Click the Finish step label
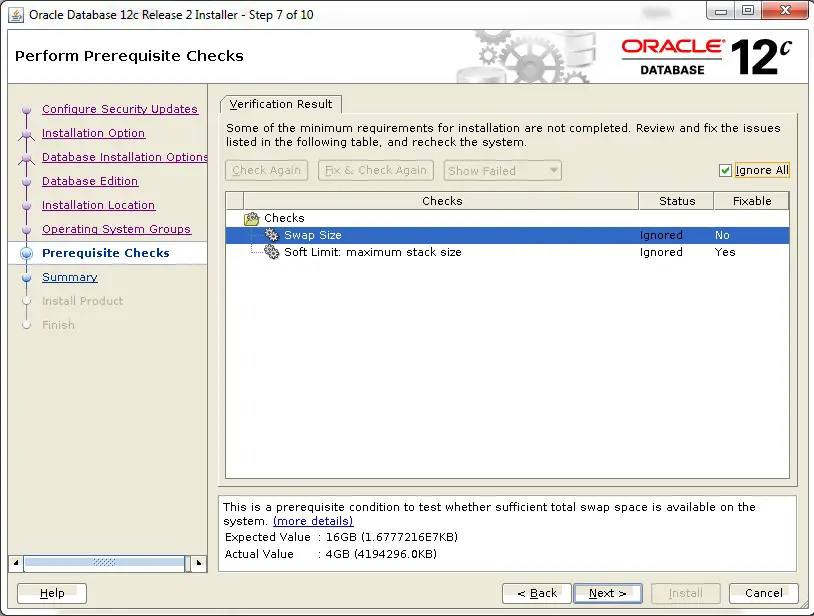Viewport: 814px width, 616px height. (58, 325)
